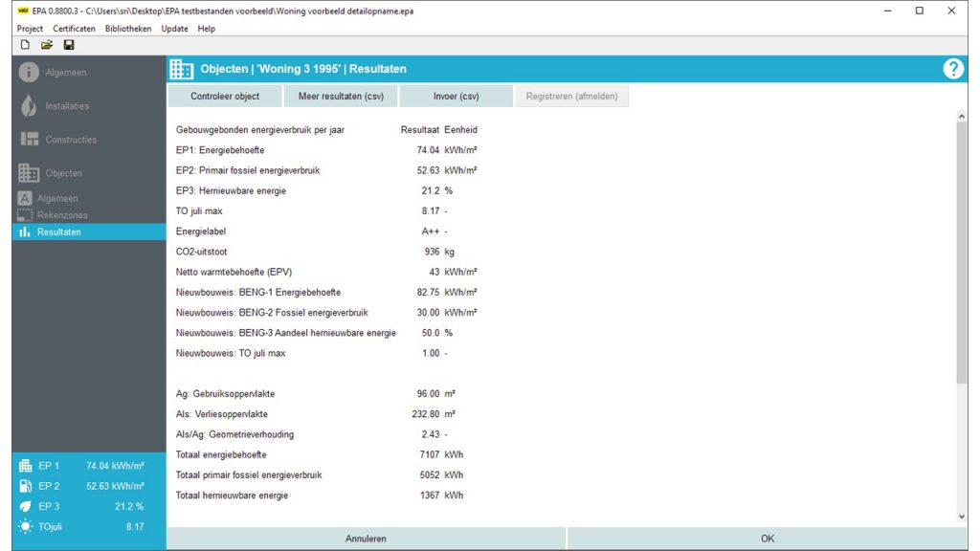Select Algemeen label in sidebar
This screenshot has height=551, width=980.
[66, 73]
